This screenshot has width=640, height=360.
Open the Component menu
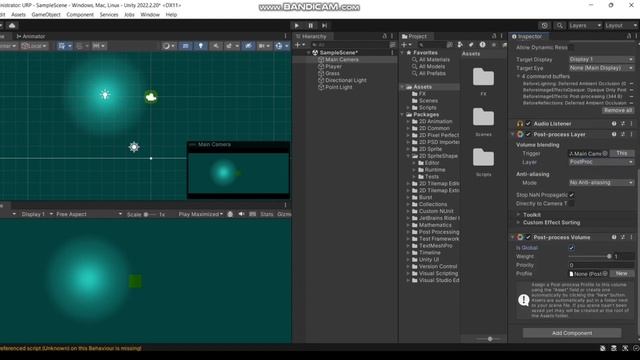pos(80,14)
